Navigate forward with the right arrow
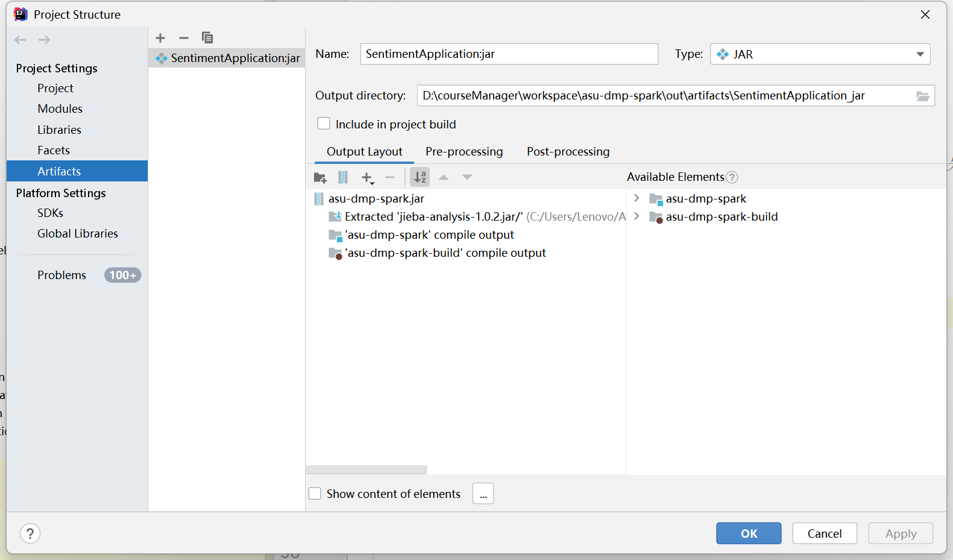This screenshot has width=953, height=560. [x=44, y=40]
